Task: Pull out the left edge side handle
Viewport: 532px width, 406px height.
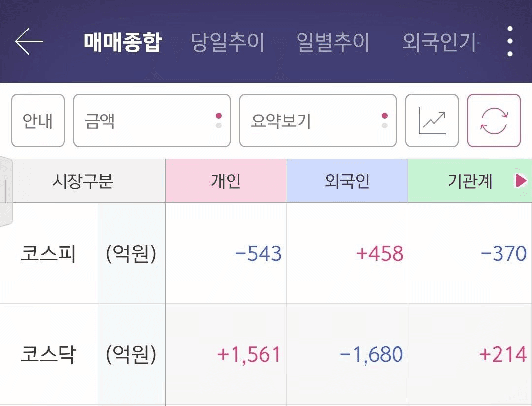Action: click(6, 191)
